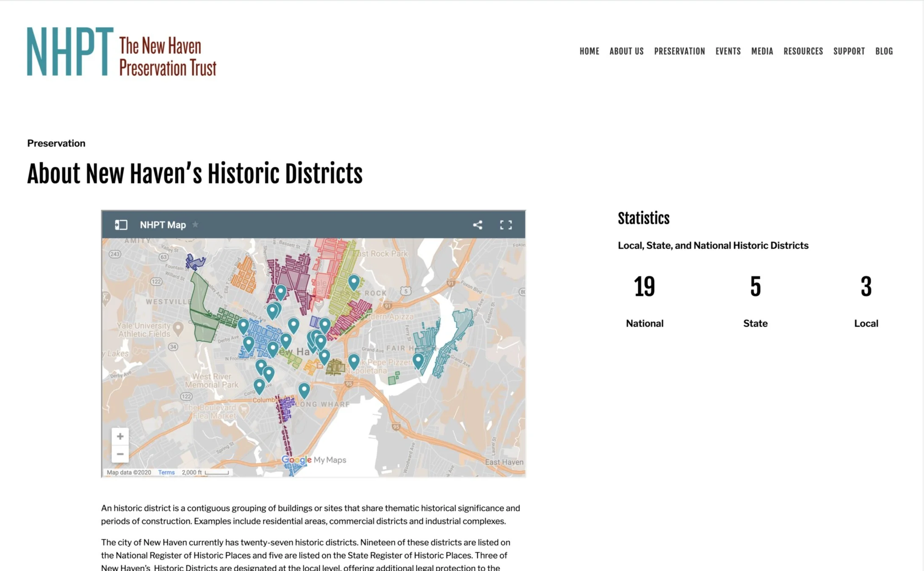Image resolution: width=924 pixels, height=571 pixels.
Task: Open the RESOURCES menu item
Action: coord(803,51)
